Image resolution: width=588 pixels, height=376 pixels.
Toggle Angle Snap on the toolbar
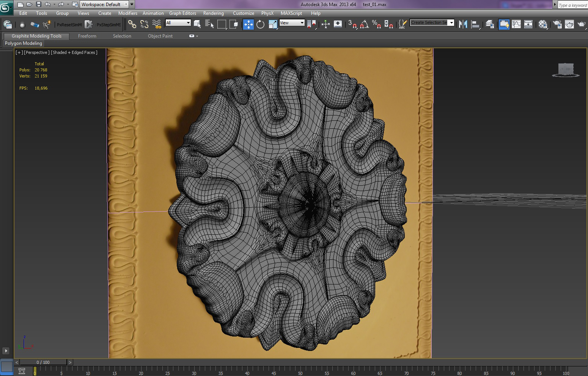[364, 24]
